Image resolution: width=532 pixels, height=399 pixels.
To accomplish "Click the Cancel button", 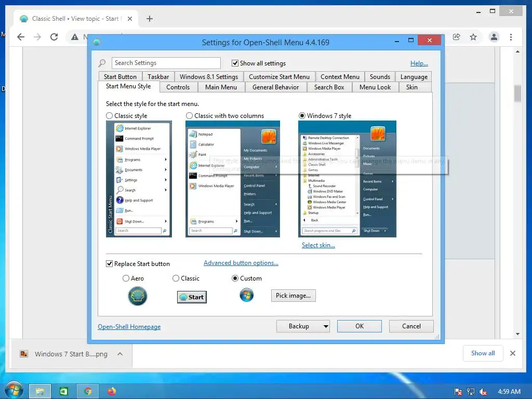I will [x=411, y=326].
